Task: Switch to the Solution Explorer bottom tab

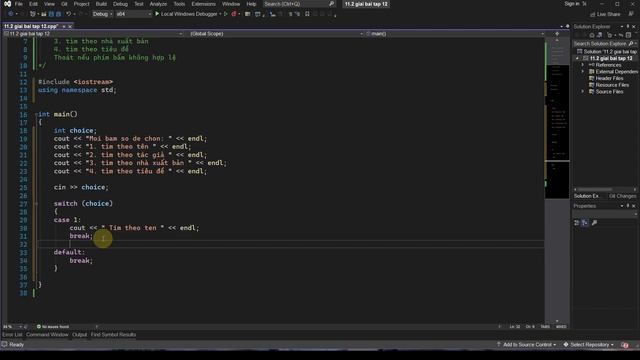Action: point(587,196)
